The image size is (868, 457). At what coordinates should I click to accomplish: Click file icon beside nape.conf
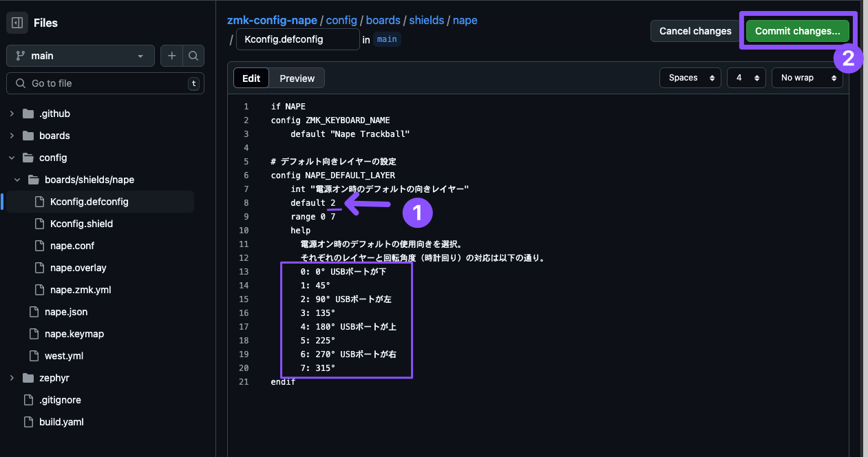(39, 246)
